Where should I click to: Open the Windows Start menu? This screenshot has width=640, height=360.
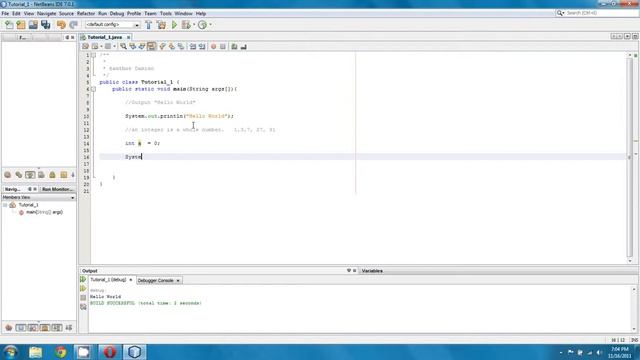(x=11, y=352)
